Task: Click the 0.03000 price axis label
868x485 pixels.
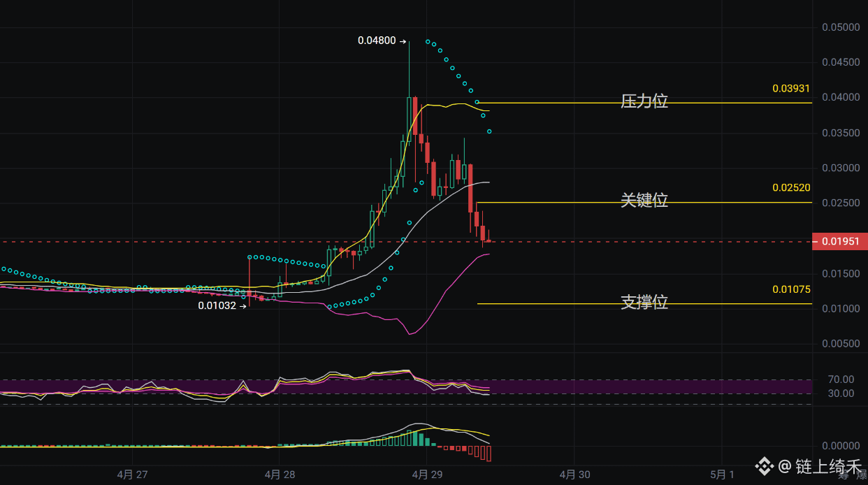Action: tap(841, 168)
